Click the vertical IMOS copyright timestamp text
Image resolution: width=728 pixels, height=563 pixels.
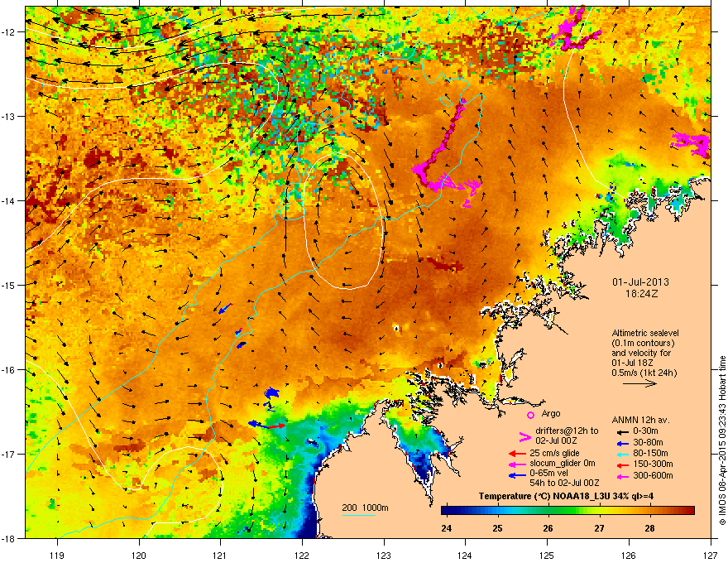click(x=722, y=440)
